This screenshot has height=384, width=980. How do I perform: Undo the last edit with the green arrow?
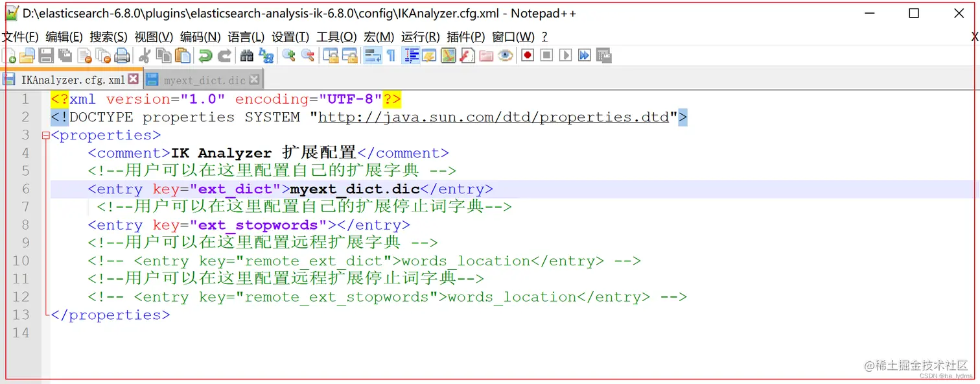(205, 56)
